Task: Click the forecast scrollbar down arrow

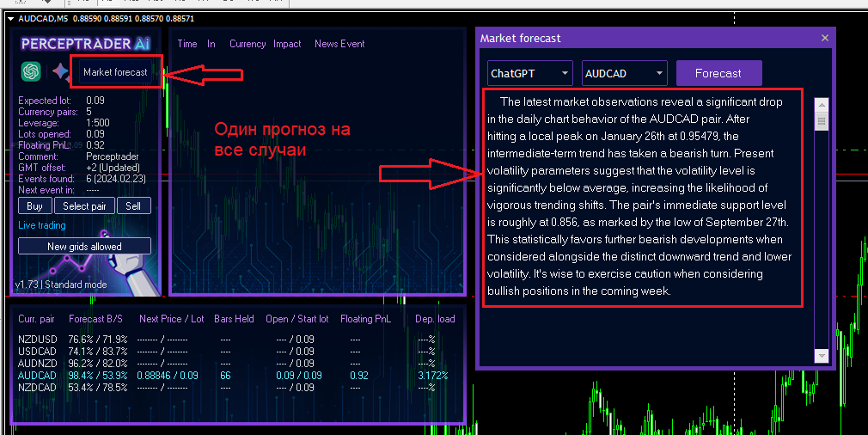Action: click(x=822, y=356)
